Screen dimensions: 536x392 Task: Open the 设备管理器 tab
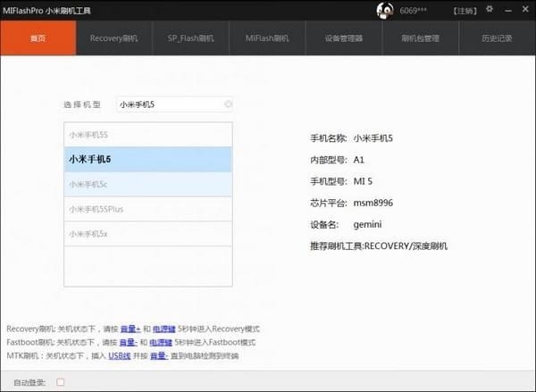(x=344, y=38)
